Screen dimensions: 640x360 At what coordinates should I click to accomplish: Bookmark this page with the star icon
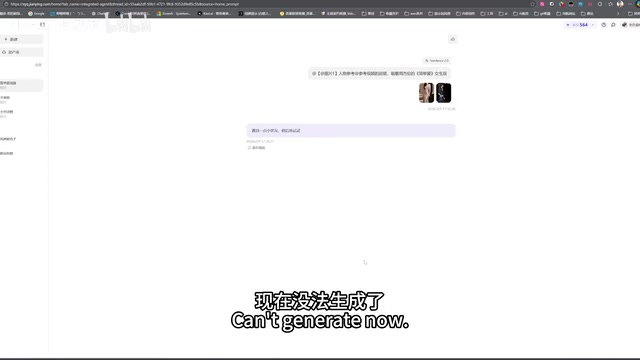[532, 4]
